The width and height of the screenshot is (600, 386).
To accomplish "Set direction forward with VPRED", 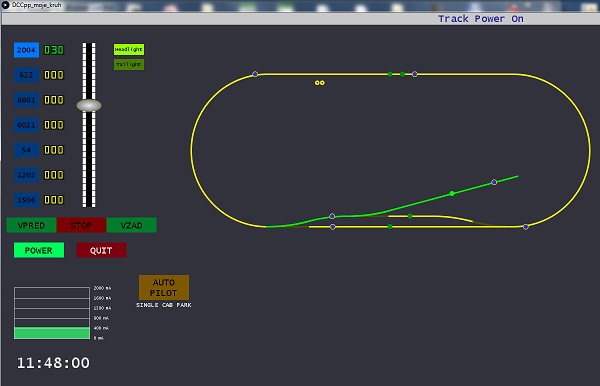I will click(x=31, y=225).
